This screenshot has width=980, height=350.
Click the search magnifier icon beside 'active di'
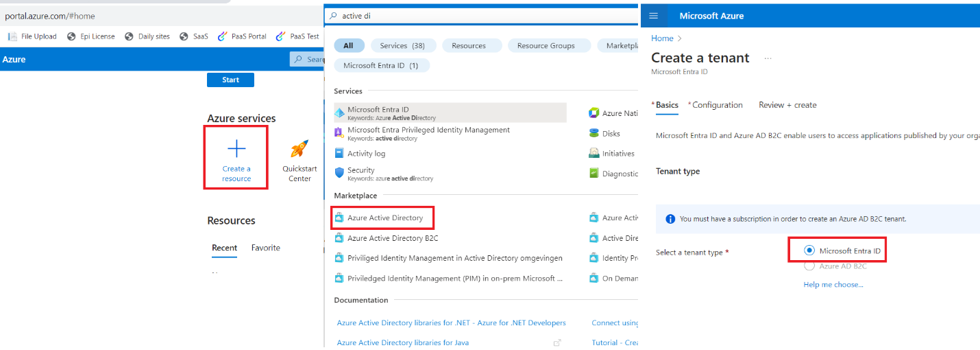(x=334, y=16)
